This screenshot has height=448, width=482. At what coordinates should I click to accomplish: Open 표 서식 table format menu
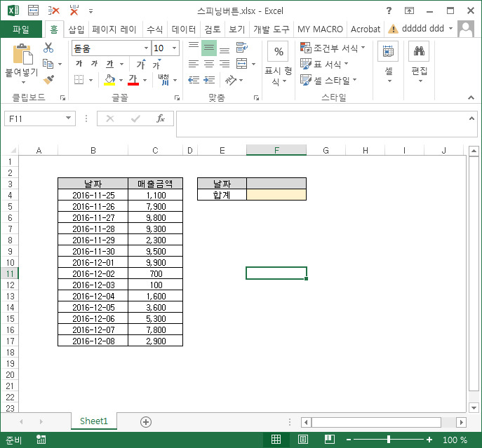tap(324, 64)
